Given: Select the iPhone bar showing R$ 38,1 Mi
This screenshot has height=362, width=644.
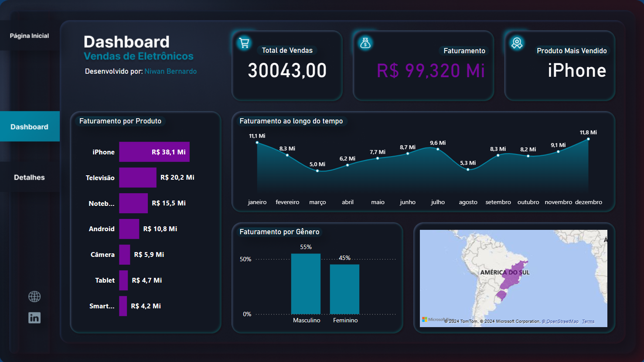Looking at the screenshot, I should 154,152.
